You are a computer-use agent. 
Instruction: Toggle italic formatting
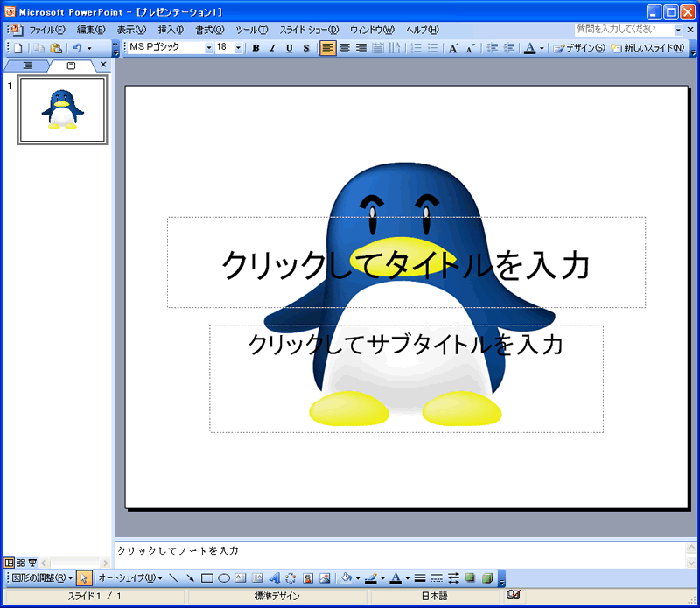tap(272, 48)
